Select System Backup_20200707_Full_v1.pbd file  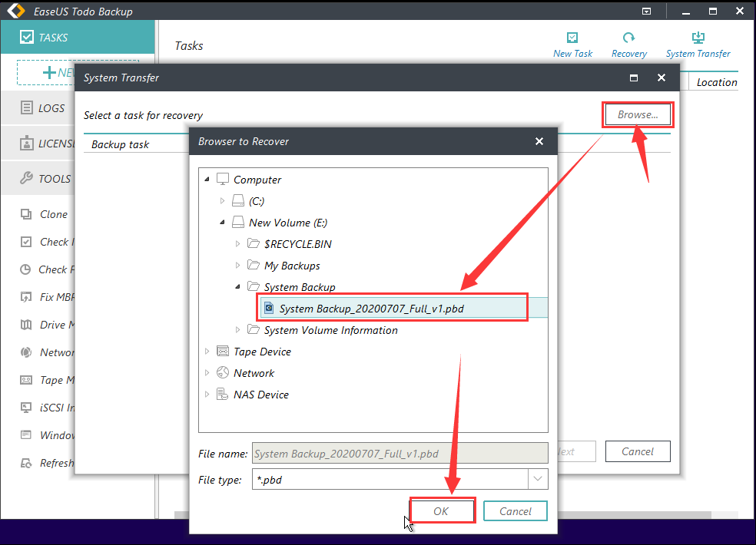(x=371, y=309)
